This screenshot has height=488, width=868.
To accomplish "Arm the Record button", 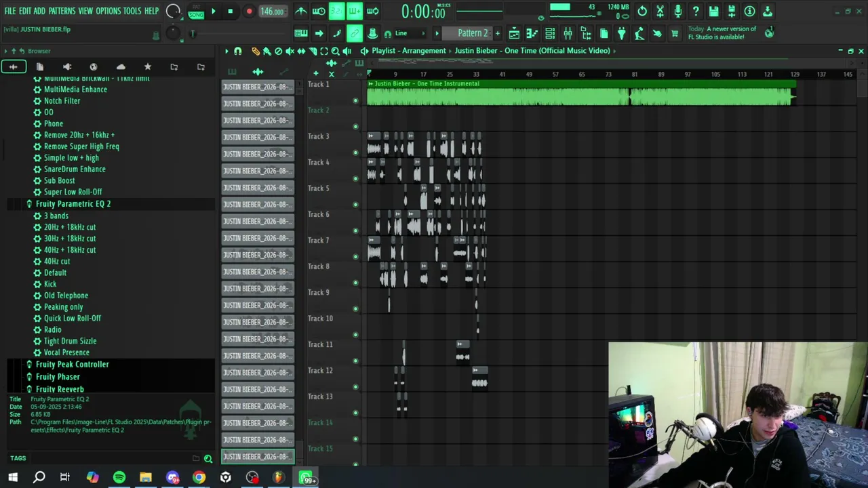I will click(x=249, y=12).
